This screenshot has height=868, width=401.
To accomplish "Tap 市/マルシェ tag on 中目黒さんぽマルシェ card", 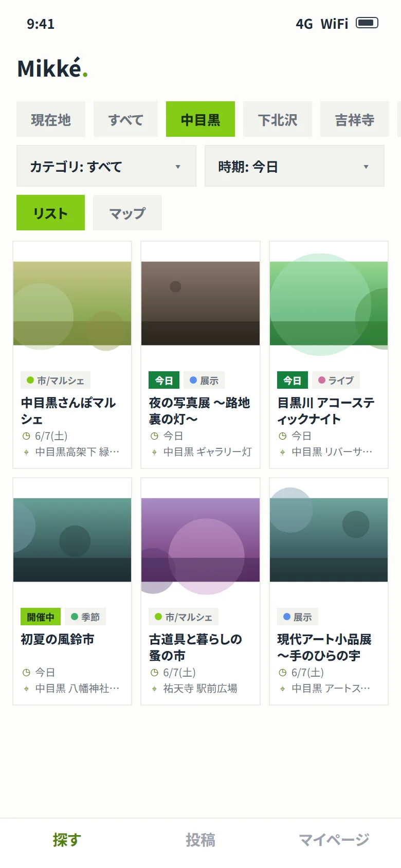I will tap(56, 381).
